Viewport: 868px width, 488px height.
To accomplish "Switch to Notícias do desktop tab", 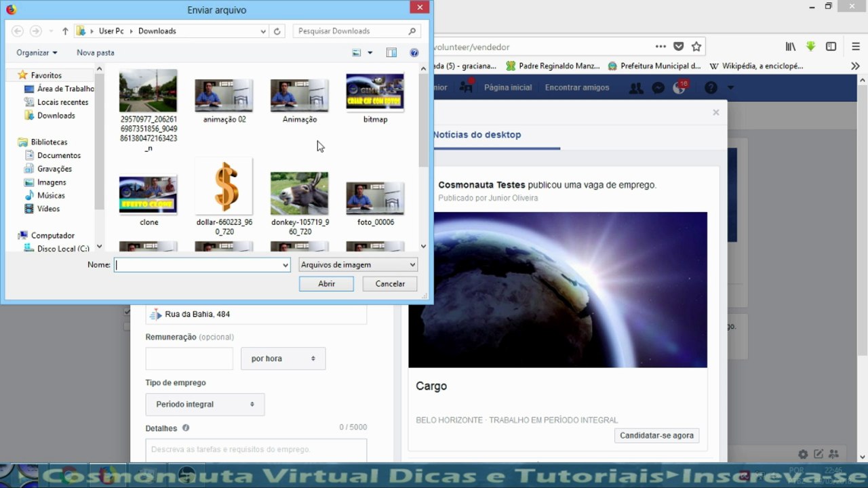I will click(477, 135).
